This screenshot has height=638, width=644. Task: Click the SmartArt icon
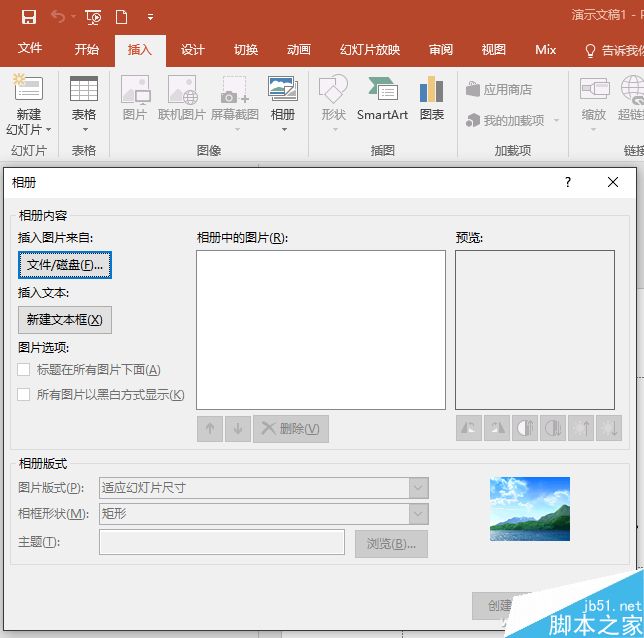(382, 89)
